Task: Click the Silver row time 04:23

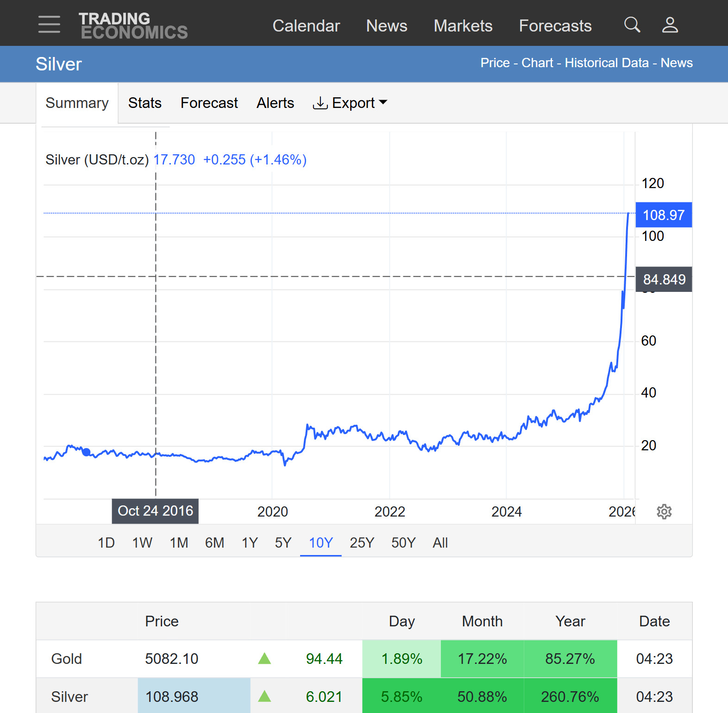Action: pos(654,696)
